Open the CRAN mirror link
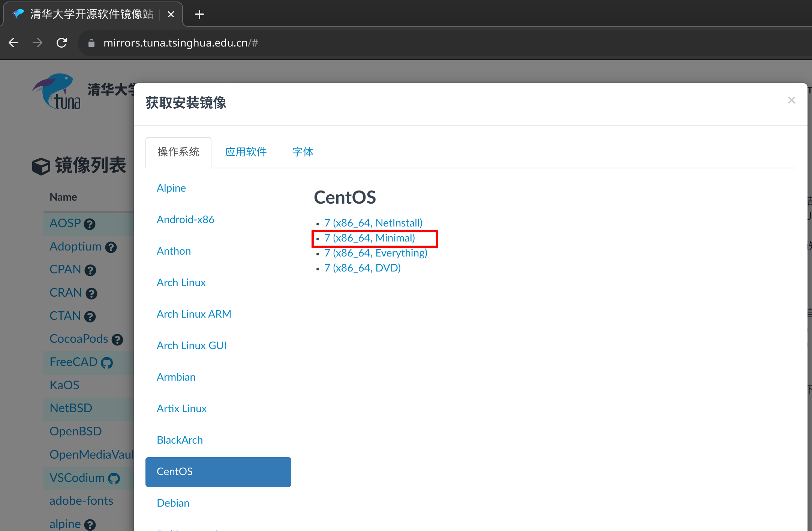This screenshot has width=812, height=531. [66, 292]
